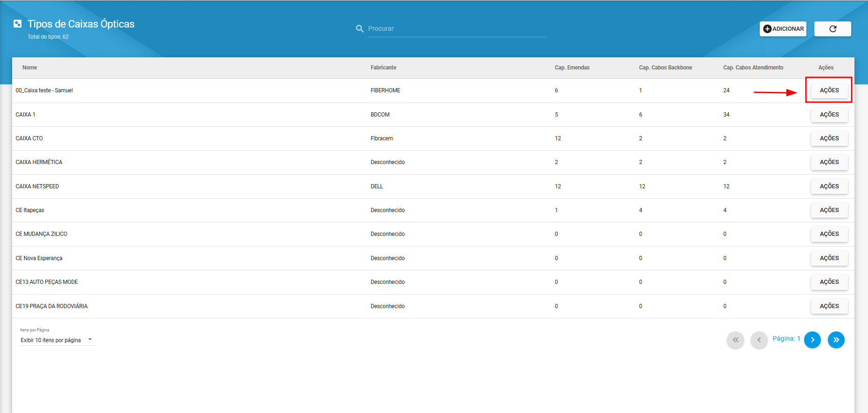The height and width of the screenshot is (413, 868).
Task: Select the CE13 AUTO PEÇAS MODE name cell
Action: click(x=47, y=282)
